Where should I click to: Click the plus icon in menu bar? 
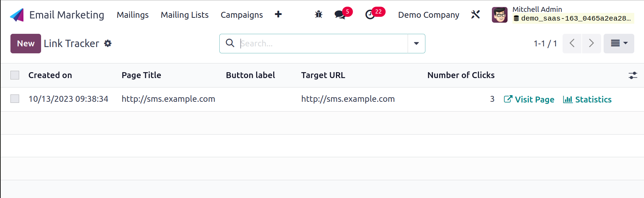point(278,14)
